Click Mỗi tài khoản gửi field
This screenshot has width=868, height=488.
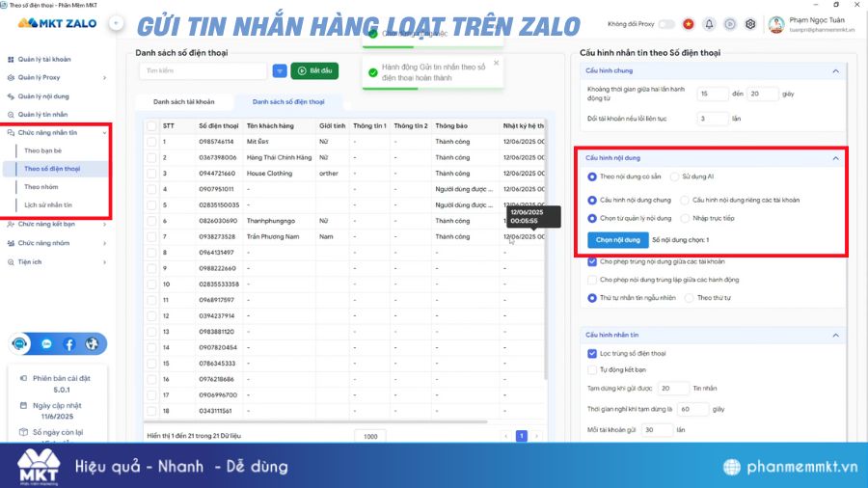pos(657,430)
